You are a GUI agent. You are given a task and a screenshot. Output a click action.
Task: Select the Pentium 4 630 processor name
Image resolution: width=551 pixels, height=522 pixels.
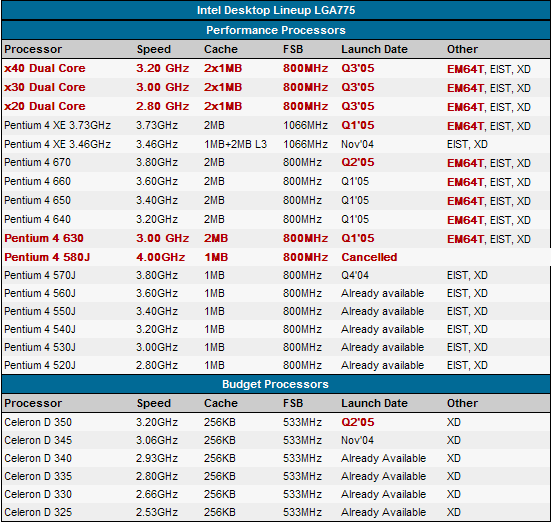click(44, 238)
